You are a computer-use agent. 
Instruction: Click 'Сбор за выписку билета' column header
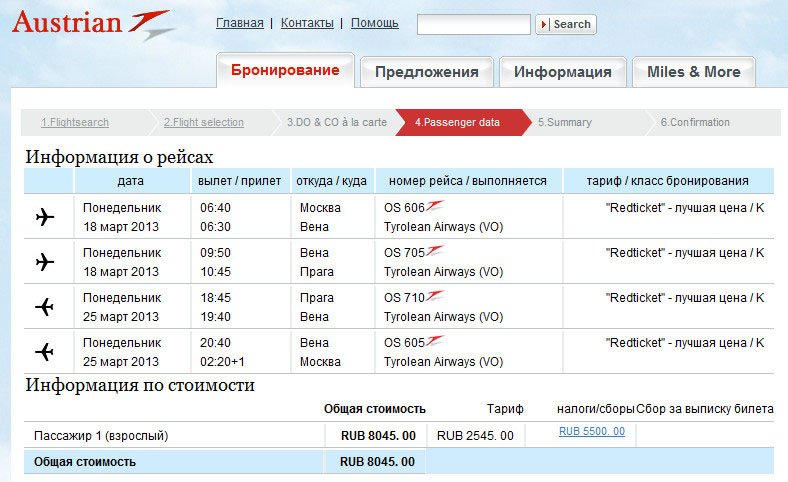[x=705, y=409]
